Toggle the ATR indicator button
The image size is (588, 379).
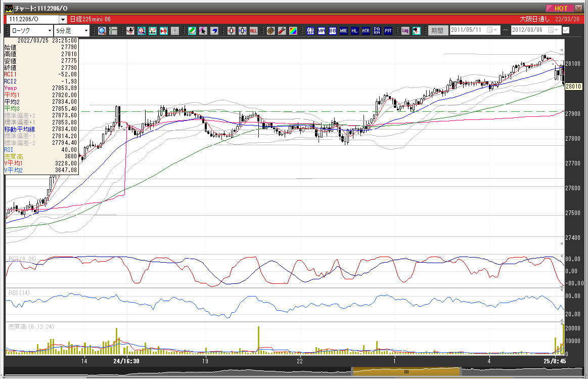[x=366, y=31]
